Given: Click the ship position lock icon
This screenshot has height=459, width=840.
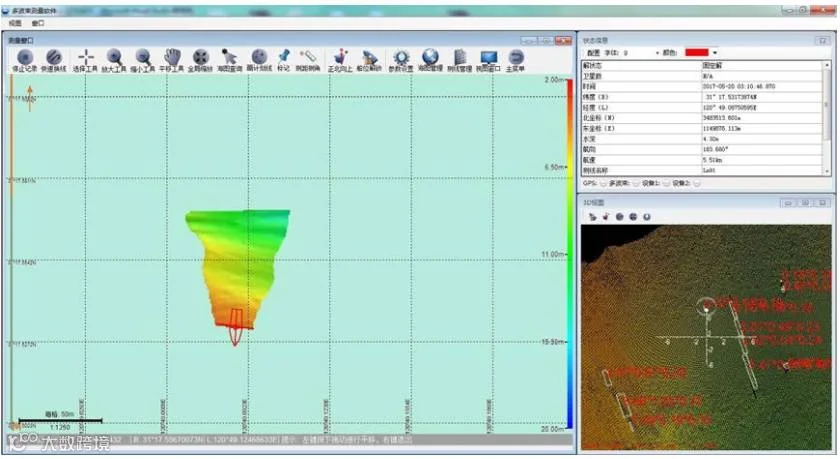Looking at the screenshot, I should [369, 57].
